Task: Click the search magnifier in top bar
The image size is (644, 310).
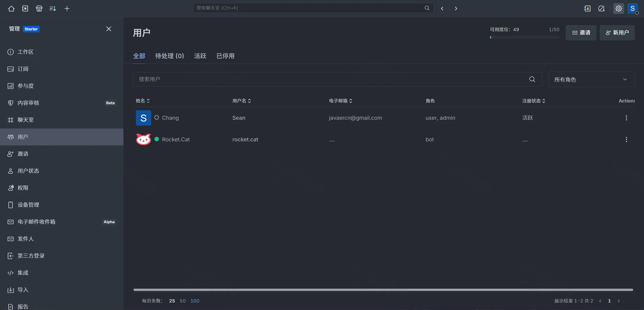Action: coord(427,8)
